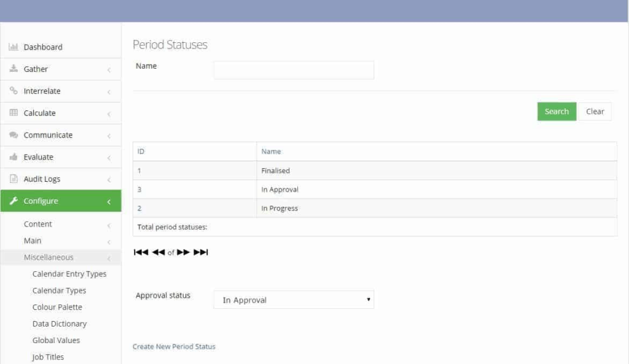
Task: Open Job Titles
Action: 48,357
